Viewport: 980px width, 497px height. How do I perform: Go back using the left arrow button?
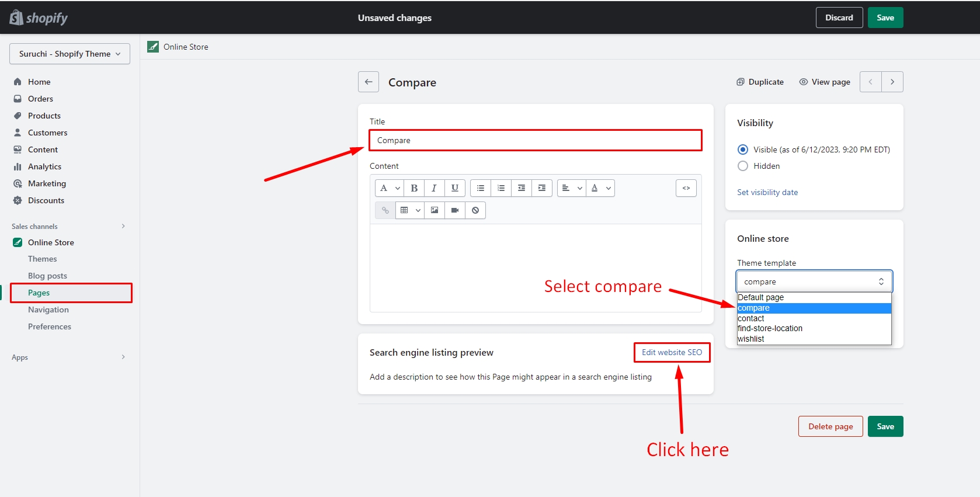click(x=369, y=82)
